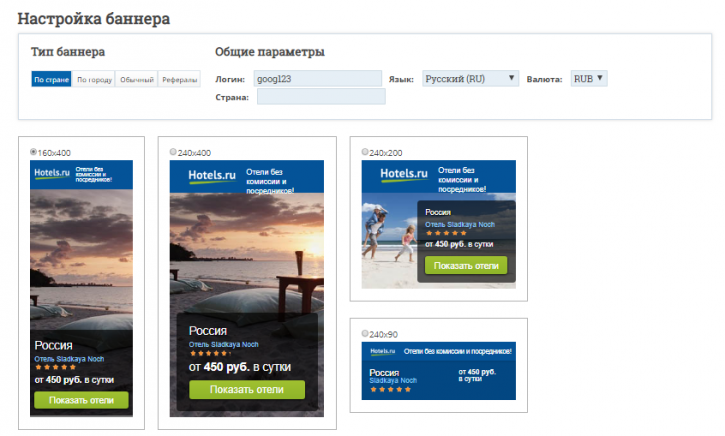Open the 'Рефералы' banner type tab

click(179, 80)
